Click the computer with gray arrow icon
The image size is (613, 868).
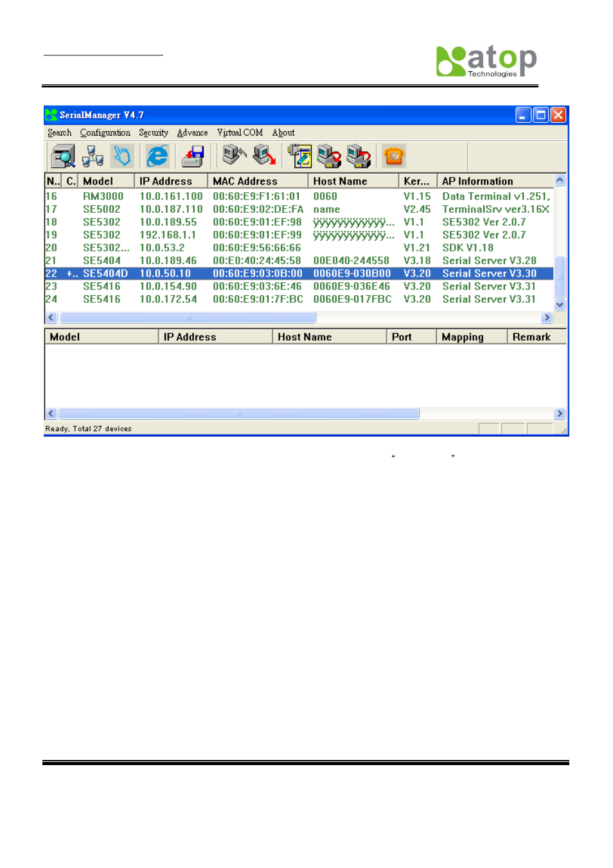click(235, 156)
